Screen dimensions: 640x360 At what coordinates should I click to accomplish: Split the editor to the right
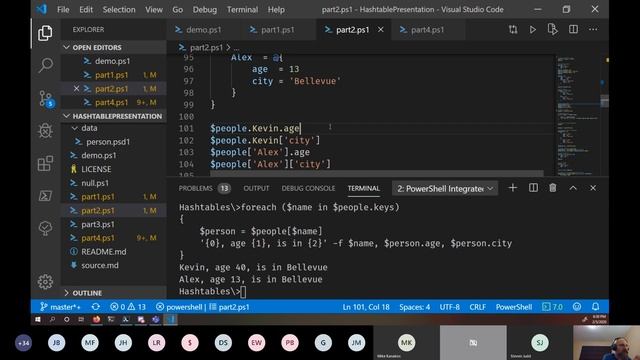pyautogui.click(x=573, y=29)
